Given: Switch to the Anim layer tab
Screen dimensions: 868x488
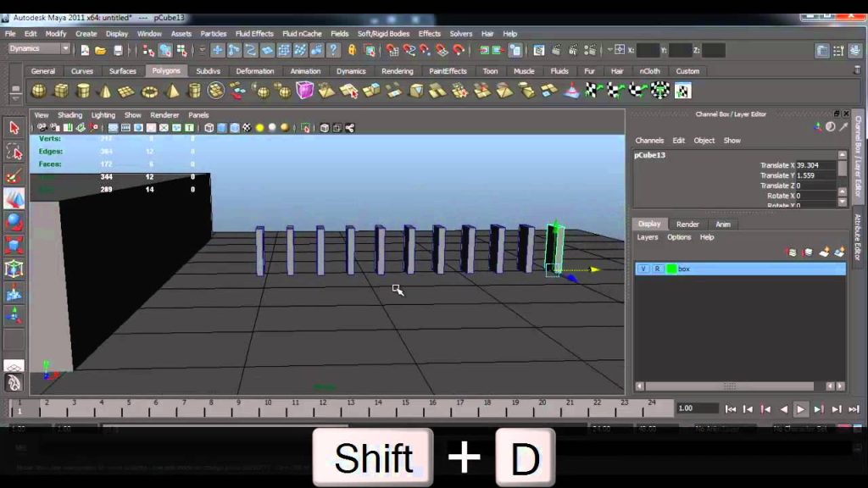Looking at the screenshot, I should pos(723,224).
